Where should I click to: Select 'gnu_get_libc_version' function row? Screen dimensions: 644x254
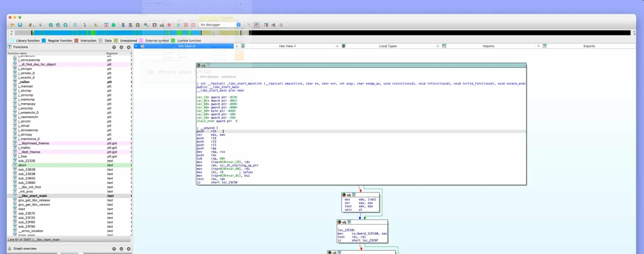pos(69,205)
